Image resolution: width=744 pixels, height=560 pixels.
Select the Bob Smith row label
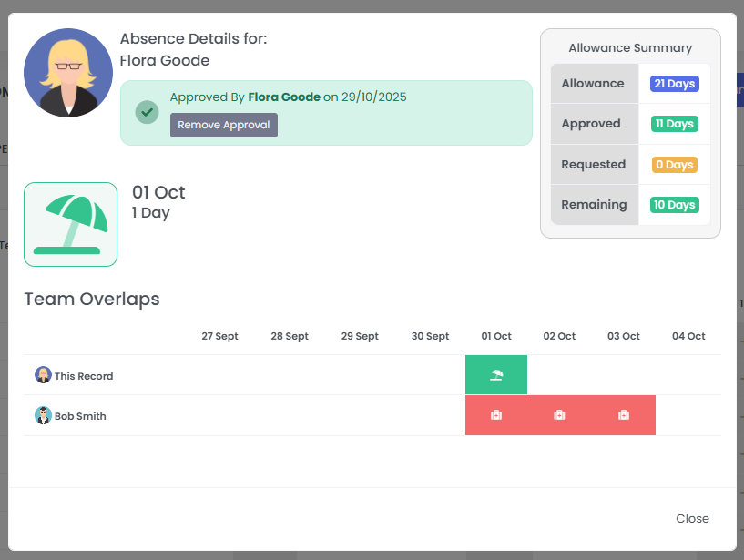[x=82, y=415]
